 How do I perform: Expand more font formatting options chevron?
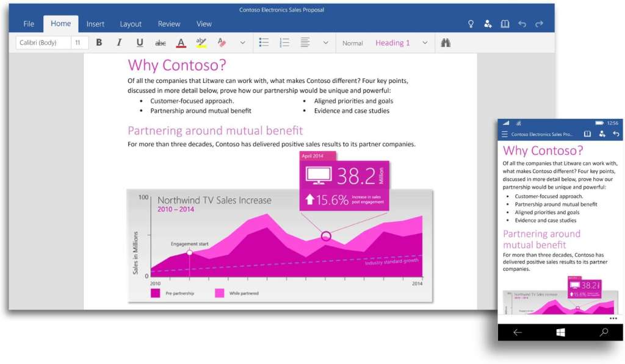[242, 43]
